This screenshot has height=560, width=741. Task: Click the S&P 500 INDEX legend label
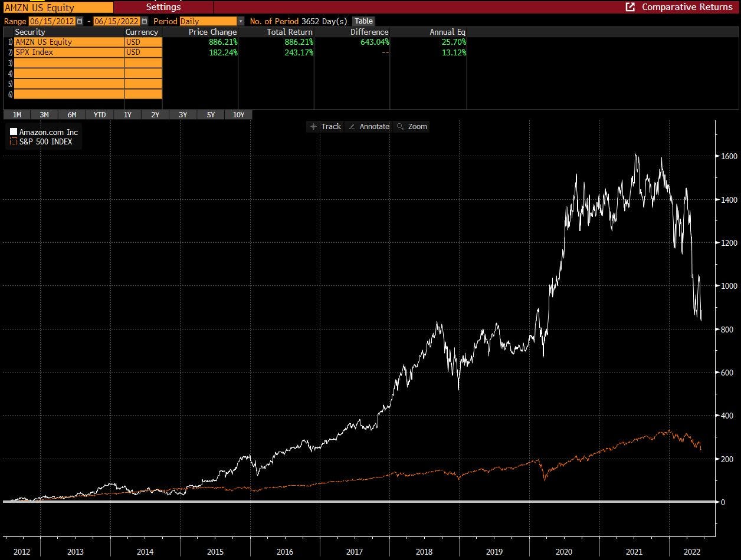[47, 142]
